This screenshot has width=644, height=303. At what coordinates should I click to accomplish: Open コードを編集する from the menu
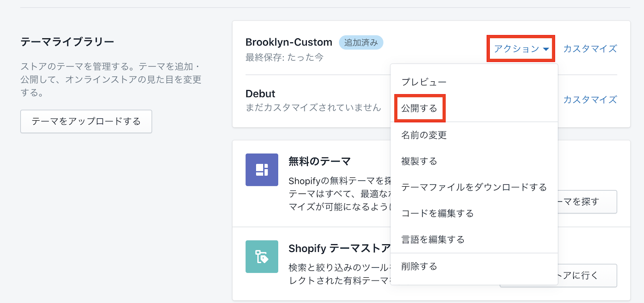click(x=438, y=214)
